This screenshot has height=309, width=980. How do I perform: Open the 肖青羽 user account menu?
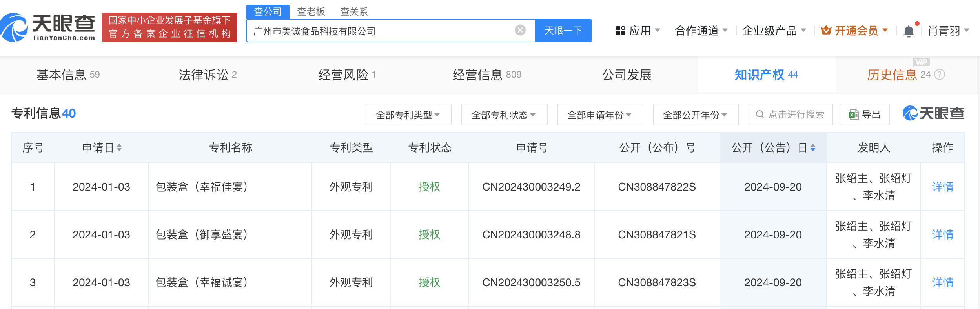[948, 31]
